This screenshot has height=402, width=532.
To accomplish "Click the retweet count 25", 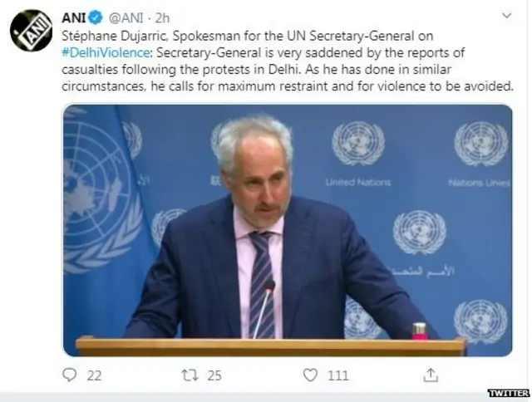I will [x=214, y=375].
